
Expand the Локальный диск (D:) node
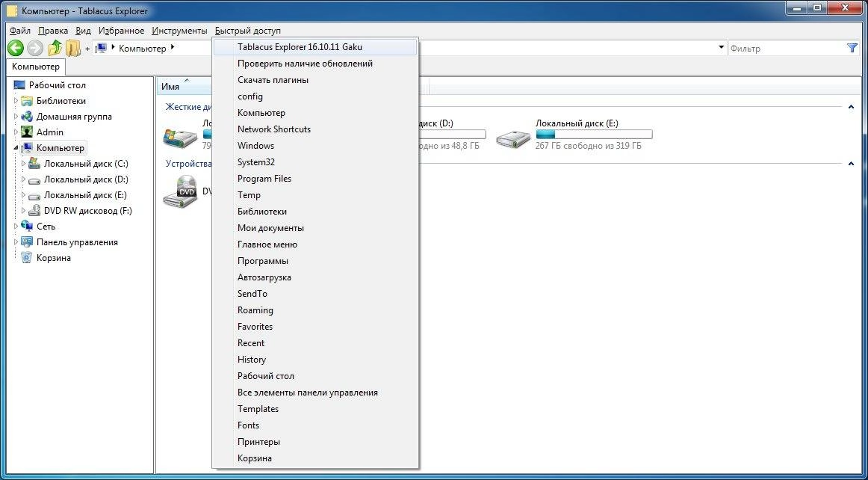[23, 179]
